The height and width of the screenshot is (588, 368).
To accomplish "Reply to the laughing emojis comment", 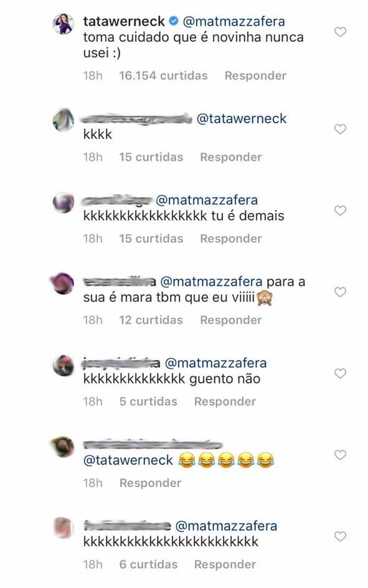I will (150, 483).
